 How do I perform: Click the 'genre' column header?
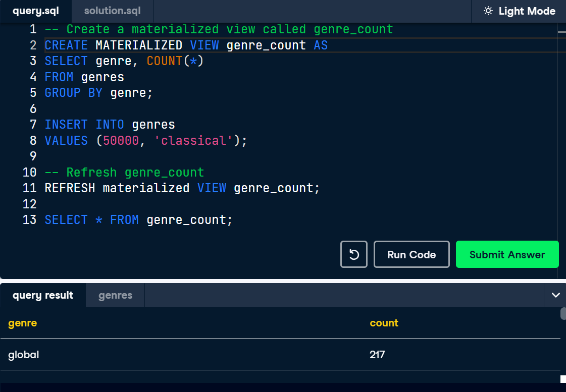tap(22, 323)
